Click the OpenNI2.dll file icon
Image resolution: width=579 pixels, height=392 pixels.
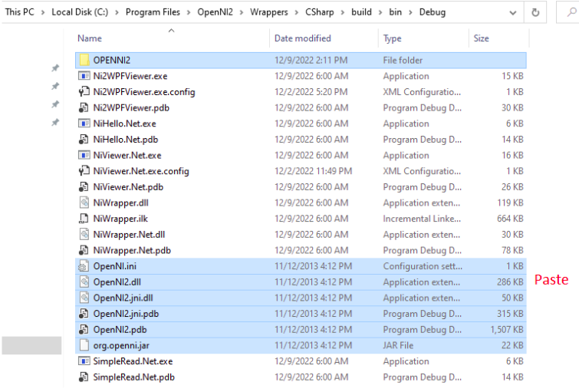pyautogui.click(x=84, y=282)
